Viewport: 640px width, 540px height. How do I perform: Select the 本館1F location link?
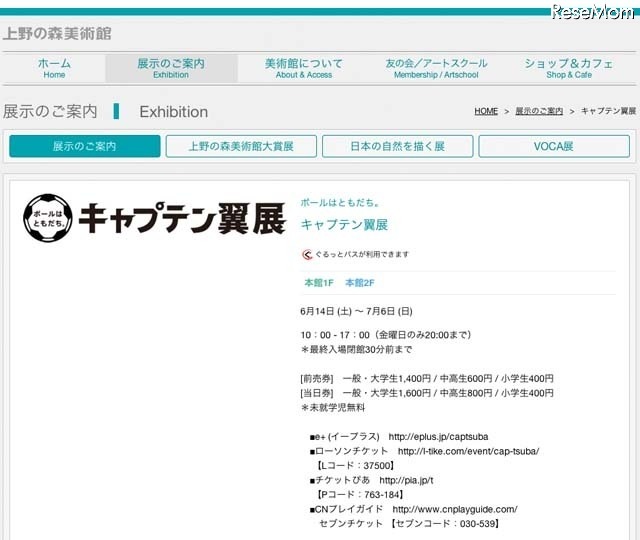tap(319, 282)
